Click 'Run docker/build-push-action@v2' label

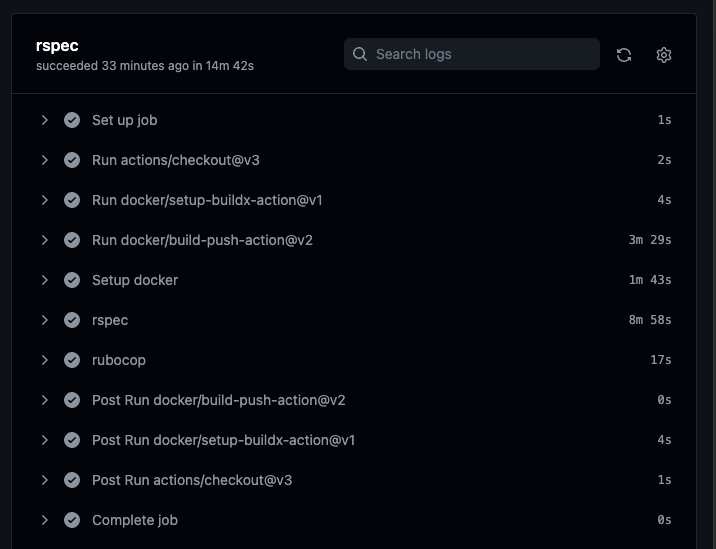tap(202, 240)
